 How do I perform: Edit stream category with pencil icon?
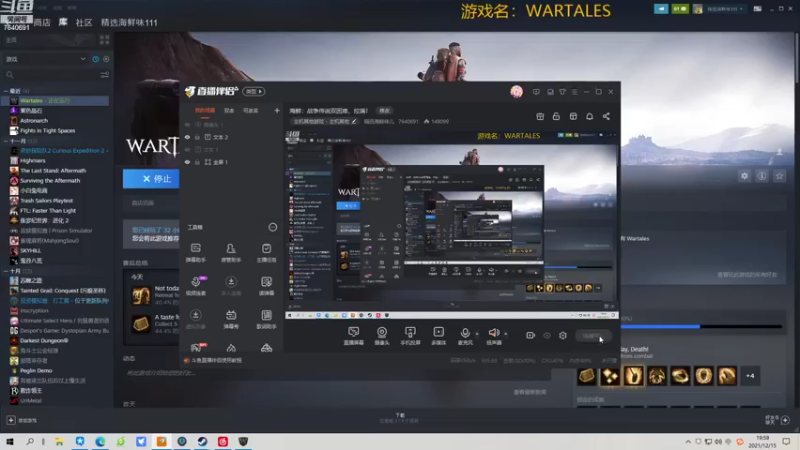(354, 121)
